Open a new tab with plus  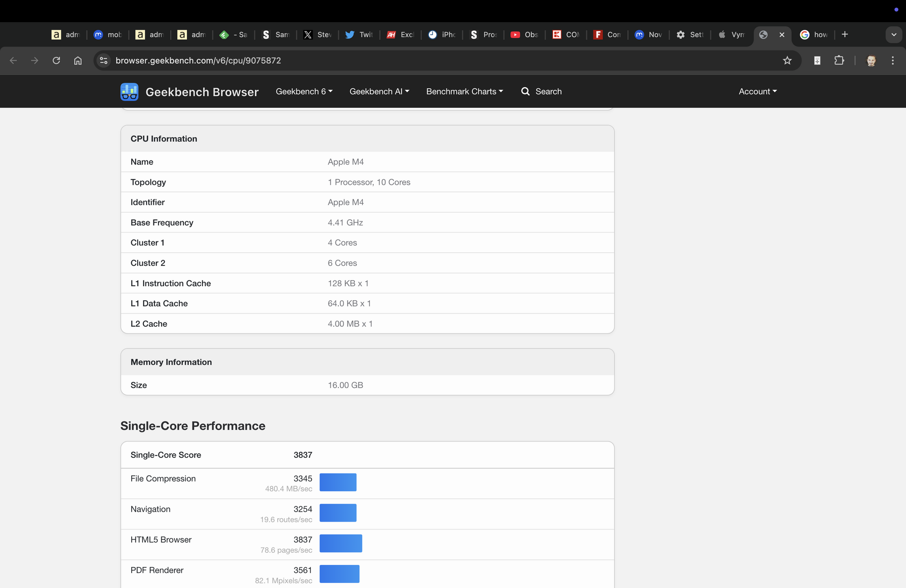845,34
